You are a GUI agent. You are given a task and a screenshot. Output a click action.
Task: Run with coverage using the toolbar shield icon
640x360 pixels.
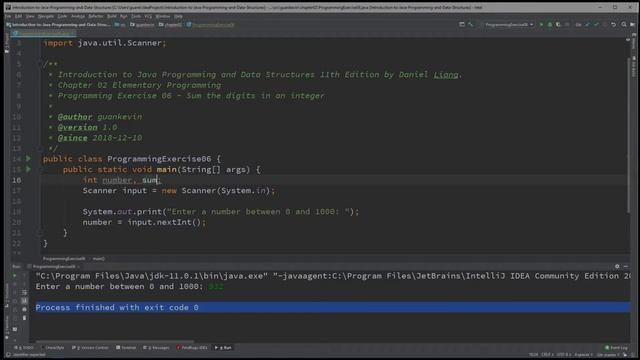coord(558,24)
